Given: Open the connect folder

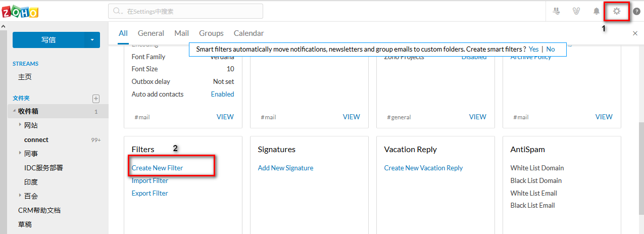Looking at the screenshot, I should [x=36, y=139].
